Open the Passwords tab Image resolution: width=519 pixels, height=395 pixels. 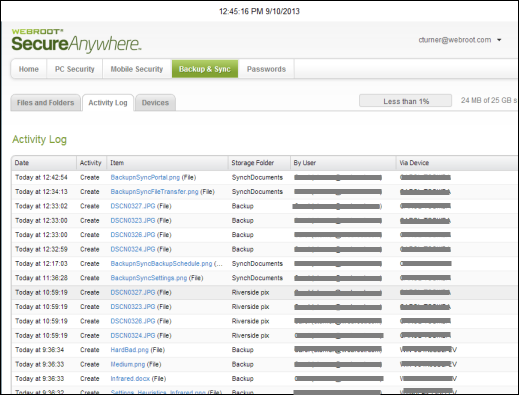point(266,69)
